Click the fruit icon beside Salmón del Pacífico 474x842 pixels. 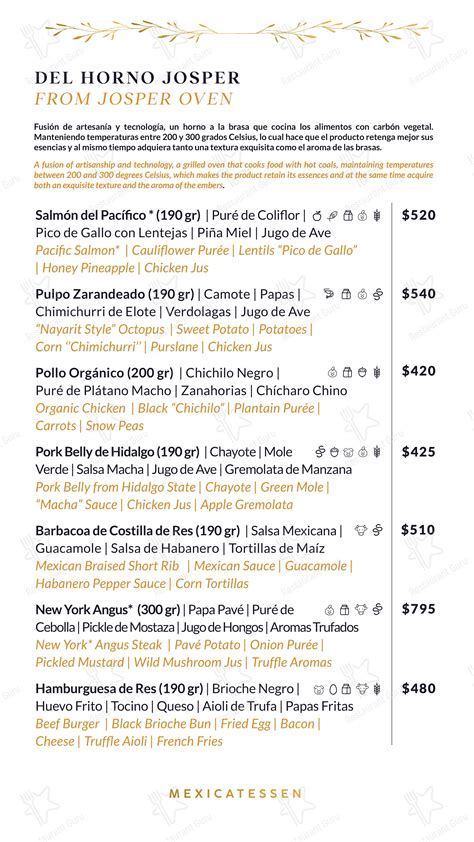click(x=317, y=216)
